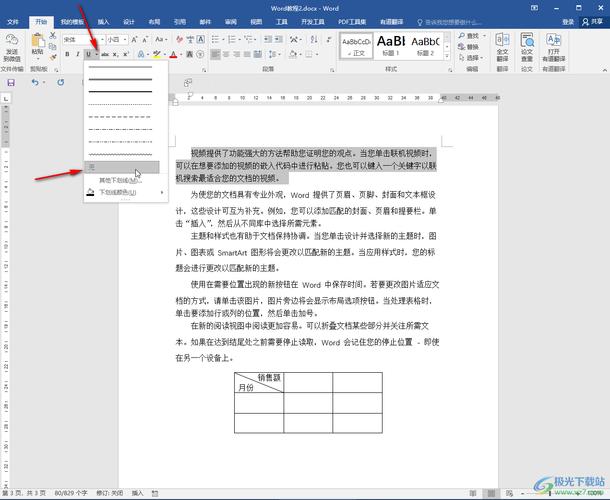Click the Save icon in quick access bar

11,83
